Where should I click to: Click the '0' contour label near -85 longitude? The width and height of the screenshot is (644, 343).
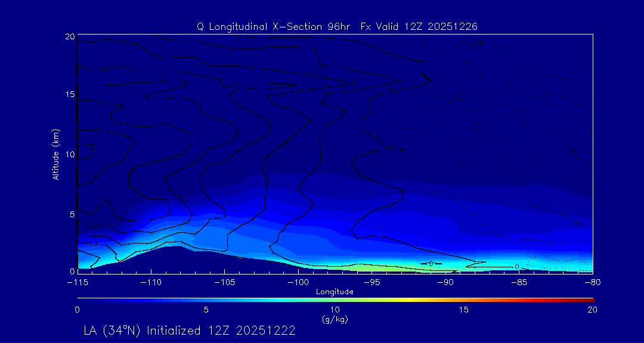pyautogui.click(x=516, y=267)
